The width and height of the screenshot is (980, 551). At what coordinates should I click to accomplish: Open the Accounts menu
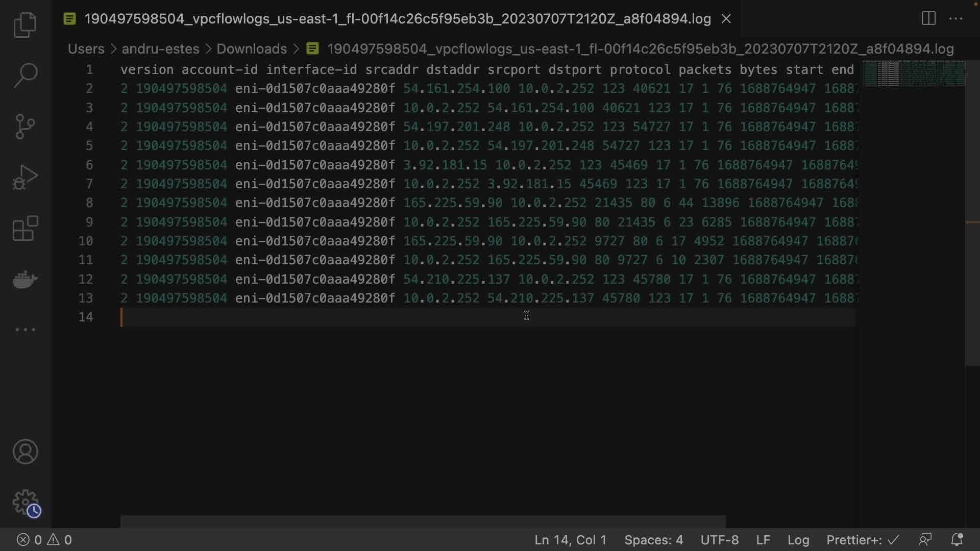(x=25, y=452)
